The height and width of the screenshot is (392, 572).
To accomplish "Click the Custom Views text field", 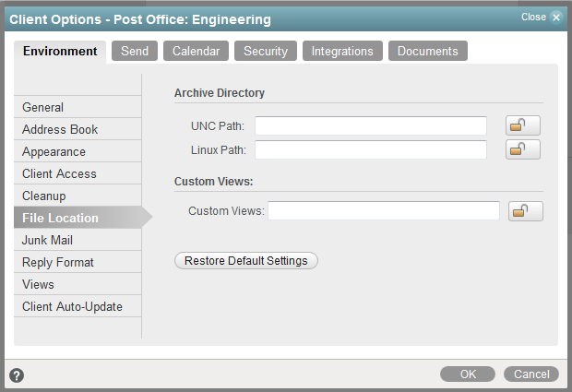I will click(x=383, y=211).
